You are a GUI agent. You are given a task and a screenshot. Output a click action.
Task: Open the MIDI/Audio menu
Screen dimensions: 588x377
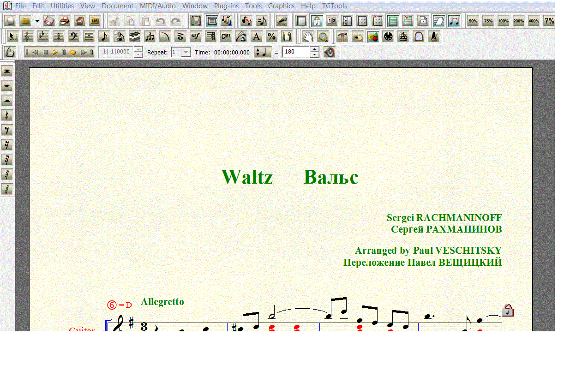(158, 6)
